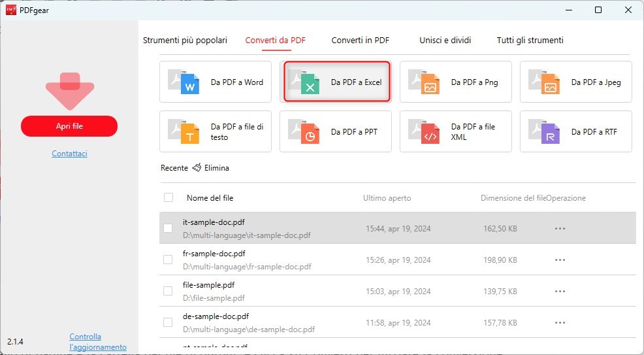Select file name file-sample.pdf
The width and height of the screenshot is (644, 355).
208,285
